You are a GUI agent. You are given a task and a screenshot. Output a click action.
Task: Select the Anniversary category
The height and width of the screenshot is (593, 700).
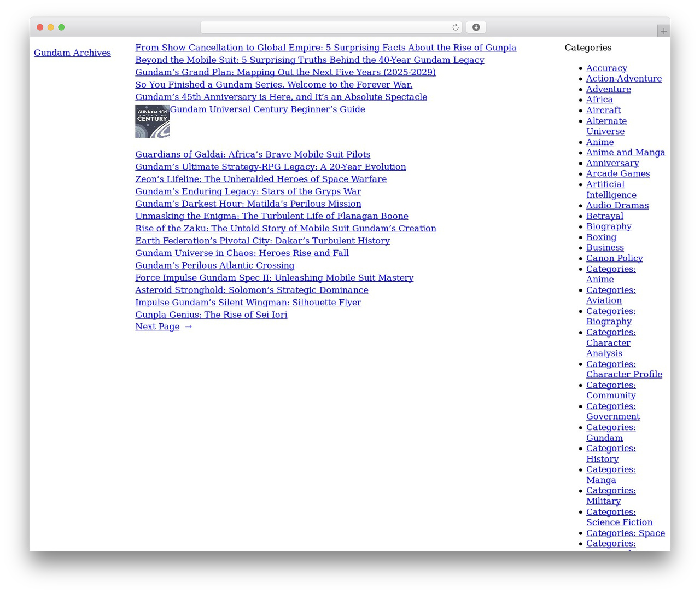[x=612, y=163]
